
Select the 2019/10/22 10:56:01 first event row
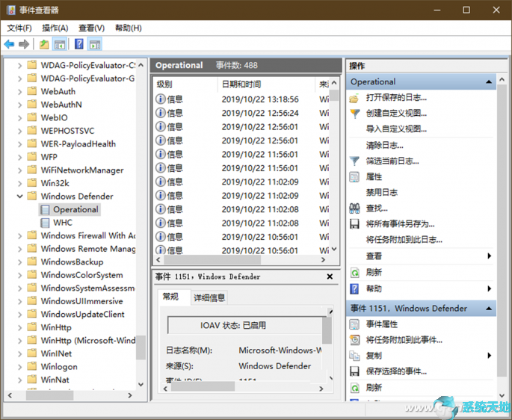pyautogui.click(x=241, y=237)
